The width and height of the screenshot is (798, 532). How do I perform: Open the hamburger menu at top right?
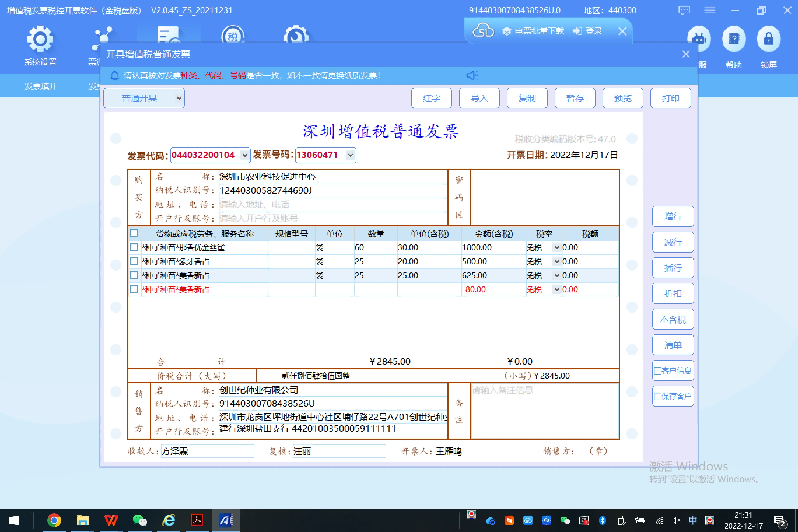[x=710, y=10]
